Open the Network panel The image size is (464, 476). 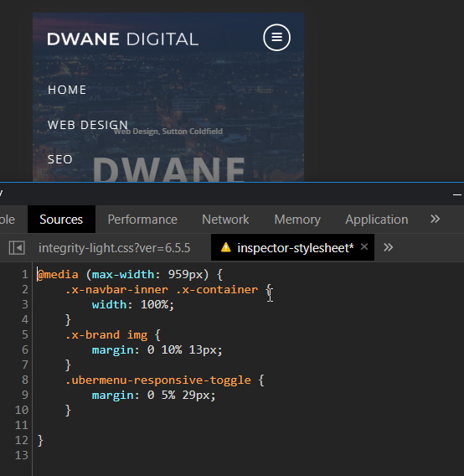225,220
